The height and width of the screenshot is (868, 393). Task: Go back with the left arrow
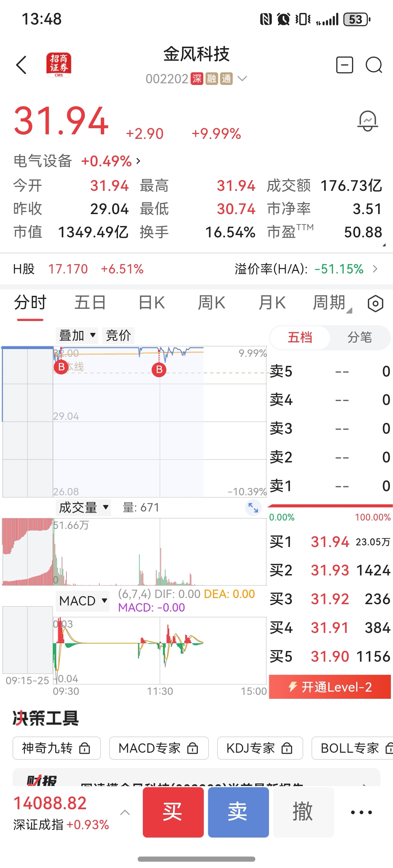(21, 65)
